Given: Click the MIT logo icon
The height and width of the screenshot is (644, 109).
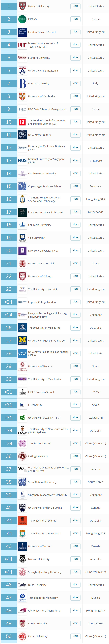Looking at the screenshot, I should [22, 45].
